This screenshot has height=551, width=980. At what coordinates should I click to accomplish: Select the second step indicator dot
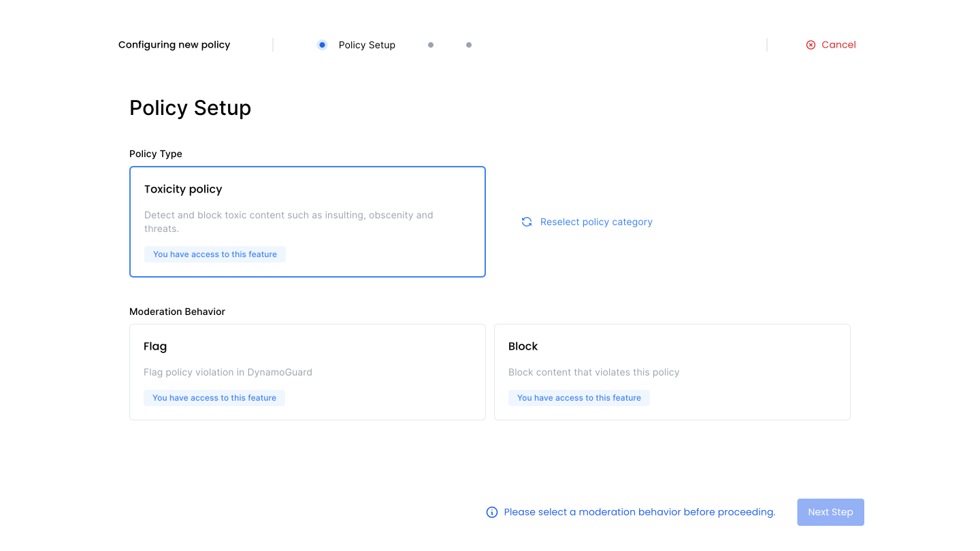431,45
